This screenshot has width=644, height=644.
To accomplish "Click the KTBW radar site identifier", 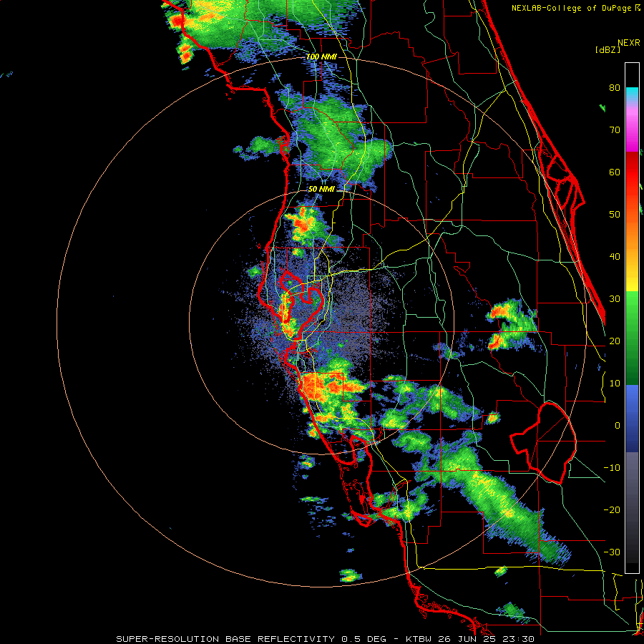I will point(420,639).
